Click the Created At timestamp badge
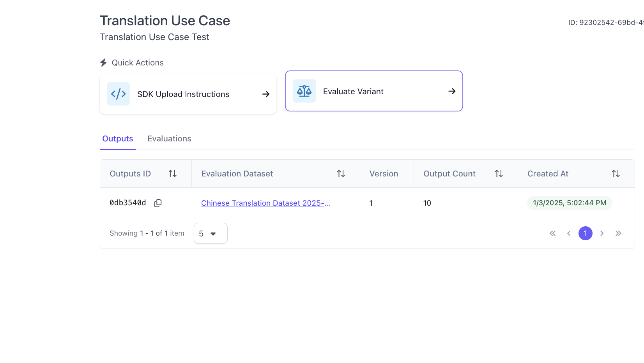 point(570,203)
